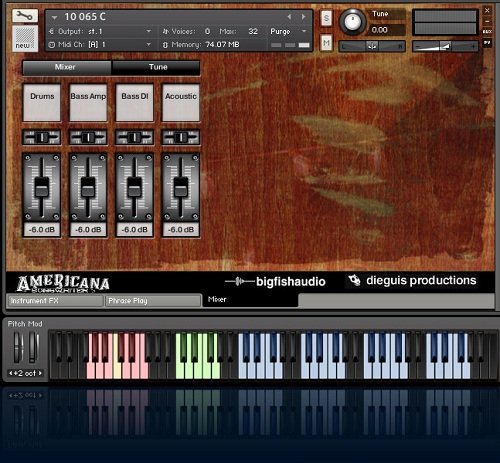Click the Americana Songwriter logo

tap(63, 284)
